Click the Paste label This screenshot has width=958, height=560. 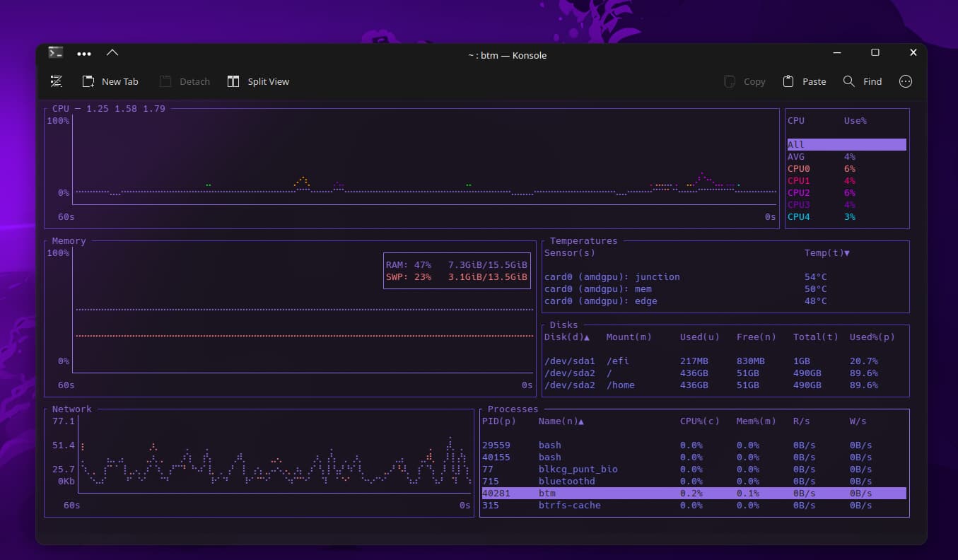814,81
